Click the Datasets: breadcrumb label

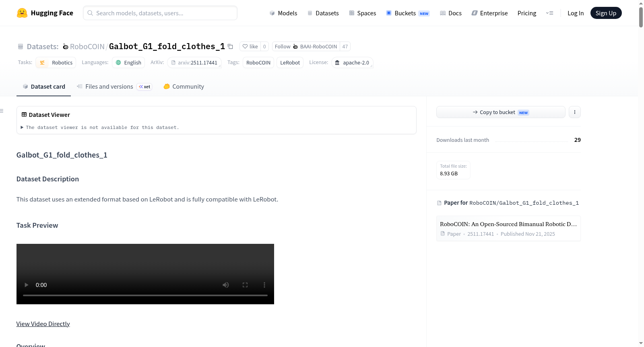43,46
